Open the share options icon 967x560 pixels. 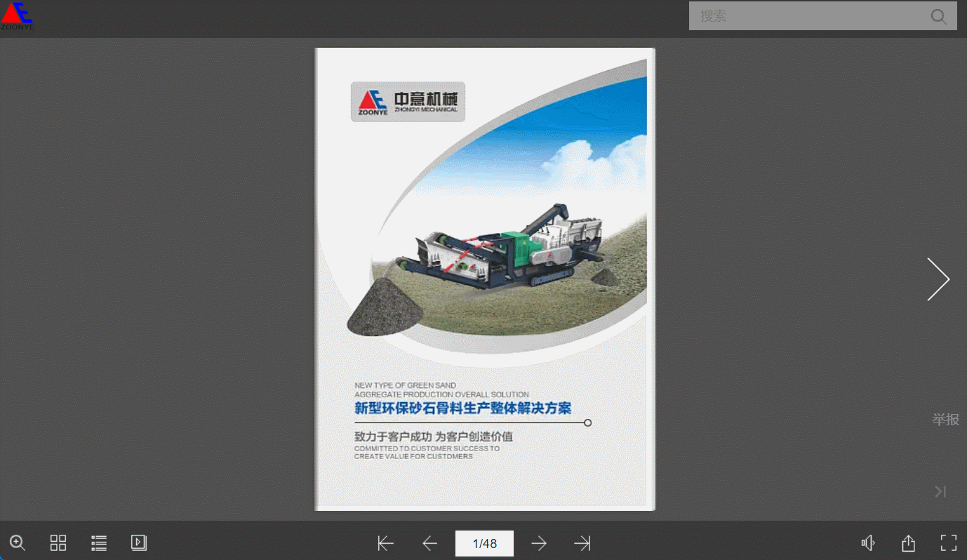(908, 543)
